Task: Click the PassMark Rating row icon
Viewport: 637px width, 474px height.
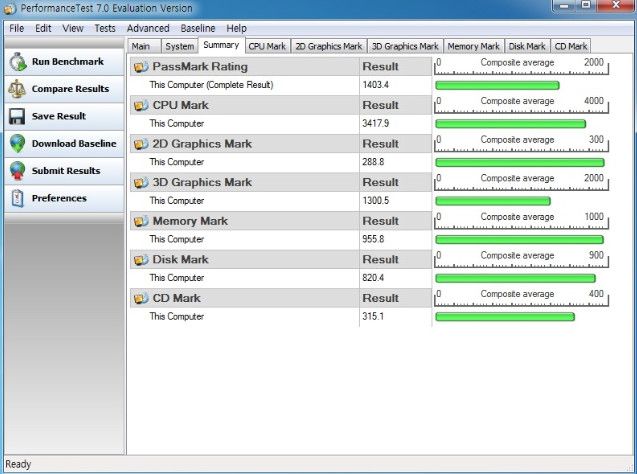Action: coord(141,67)
